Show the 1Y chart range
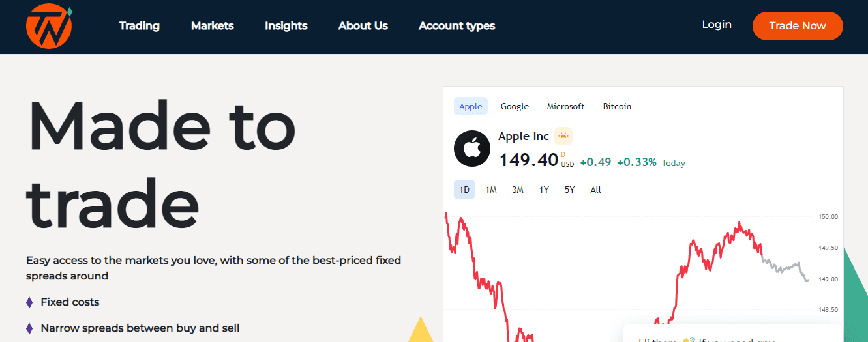868x342 pixels. tap(544, 190)
